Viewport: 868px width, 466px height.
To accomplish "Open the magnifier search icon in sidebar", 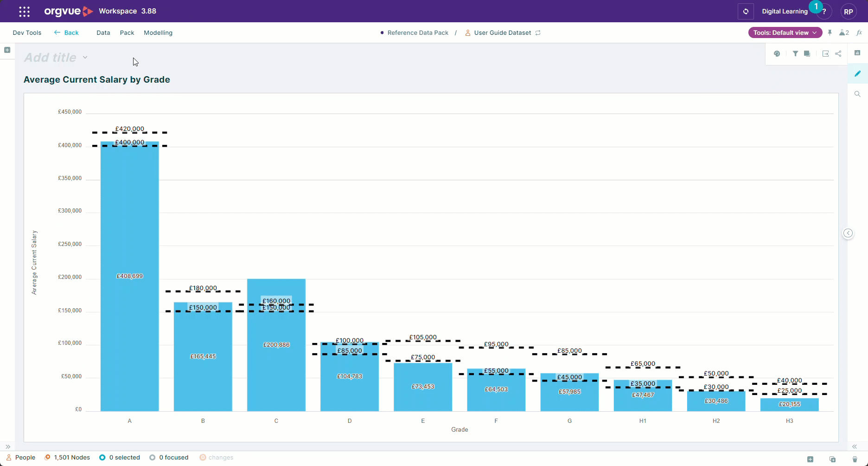I will (858, 94).
